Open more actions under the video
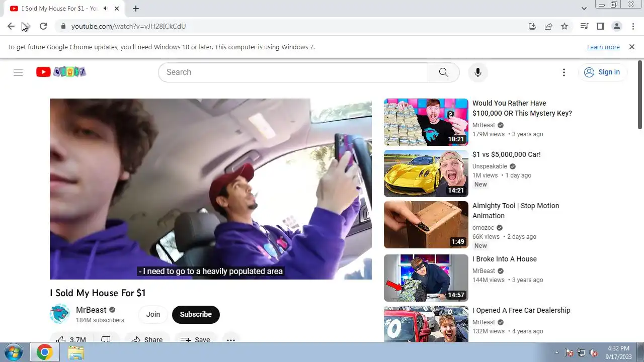Screen dimensions: 644x362 pos(231,340)
